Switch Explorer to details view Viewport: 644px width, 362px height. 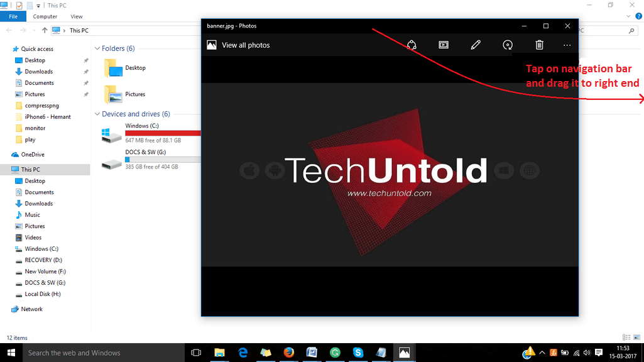pos(626,337)
